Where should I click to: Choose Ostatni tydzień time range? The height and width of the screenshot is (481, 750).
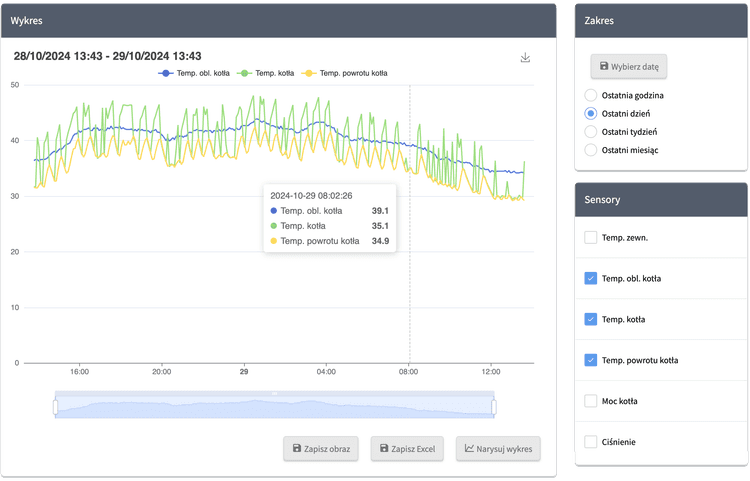click(x=591, y=132)
